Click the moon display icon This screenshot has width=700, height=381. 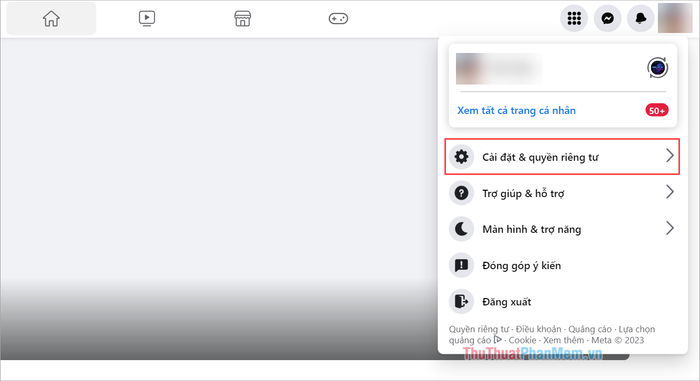(x=461, y=229)
